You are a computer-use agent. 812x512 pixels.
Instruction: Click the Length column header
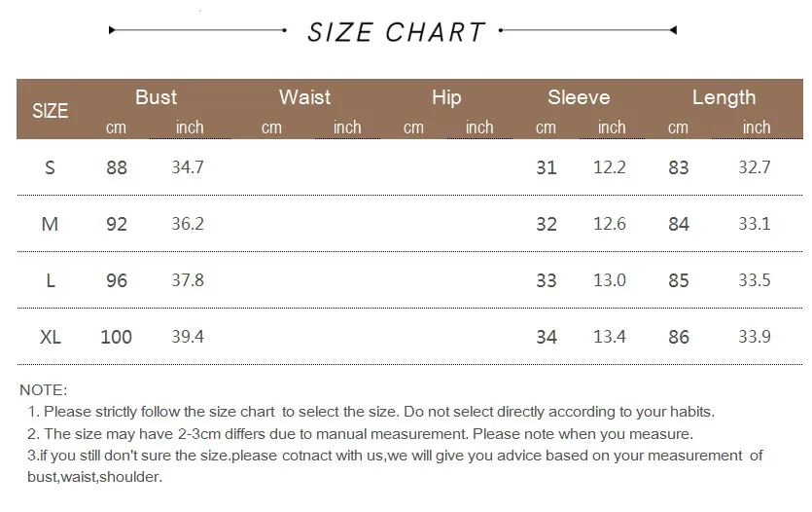[x=724, y=96]
